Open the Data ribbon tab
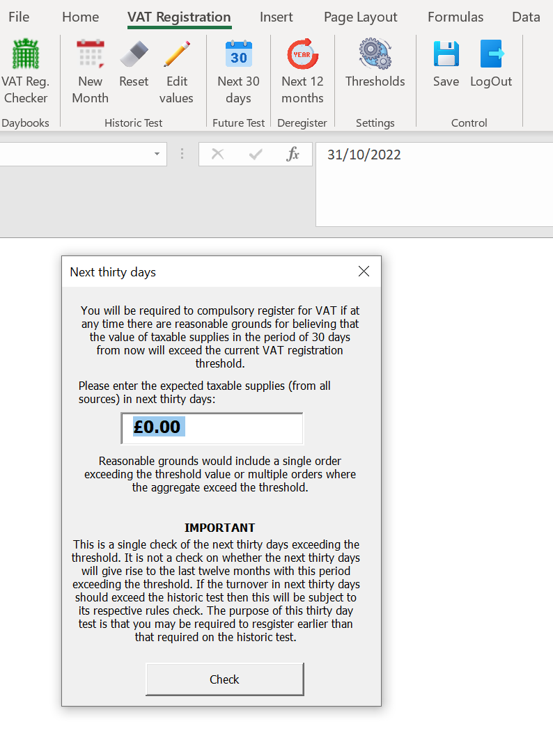Viewport: 553px width, 756px height. (526, 17)
